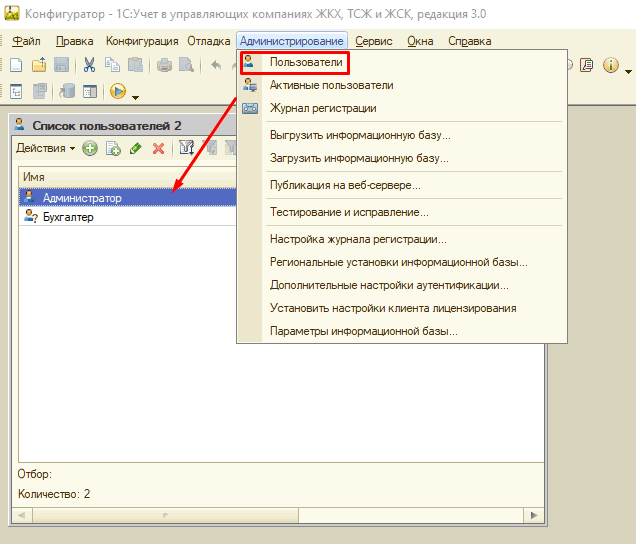Viewport: 636px width, 544px height.
Task: Click the Save floppy disk icon
Action: [61, 65]
